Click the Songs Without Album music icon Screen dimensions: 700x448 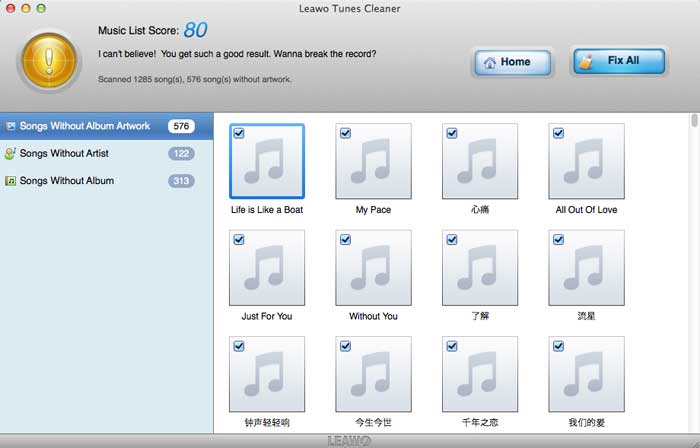(10, 181)
